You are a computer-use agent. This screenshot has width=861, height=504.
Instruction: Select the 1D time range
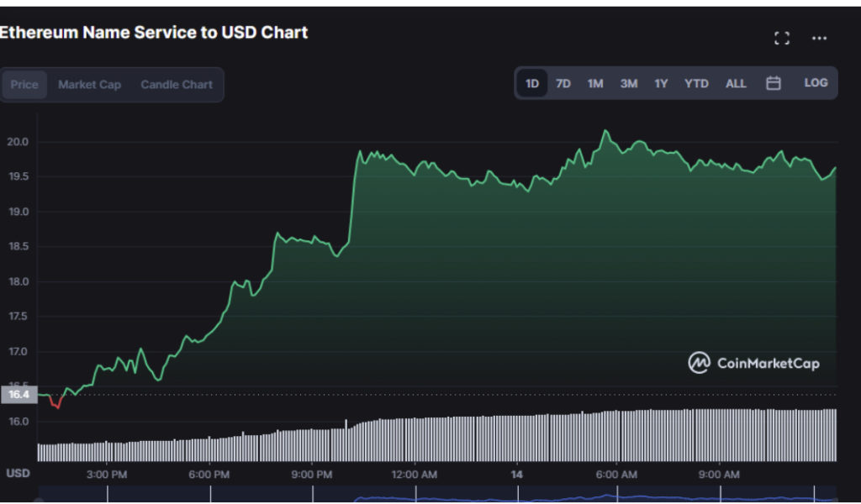(532, 83)
